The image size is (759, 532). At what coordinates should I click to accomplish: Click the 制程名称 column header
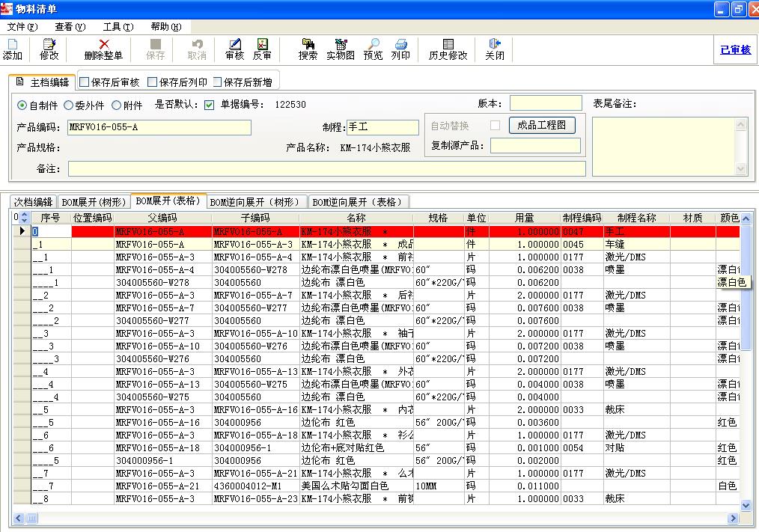tap(637, 218)
